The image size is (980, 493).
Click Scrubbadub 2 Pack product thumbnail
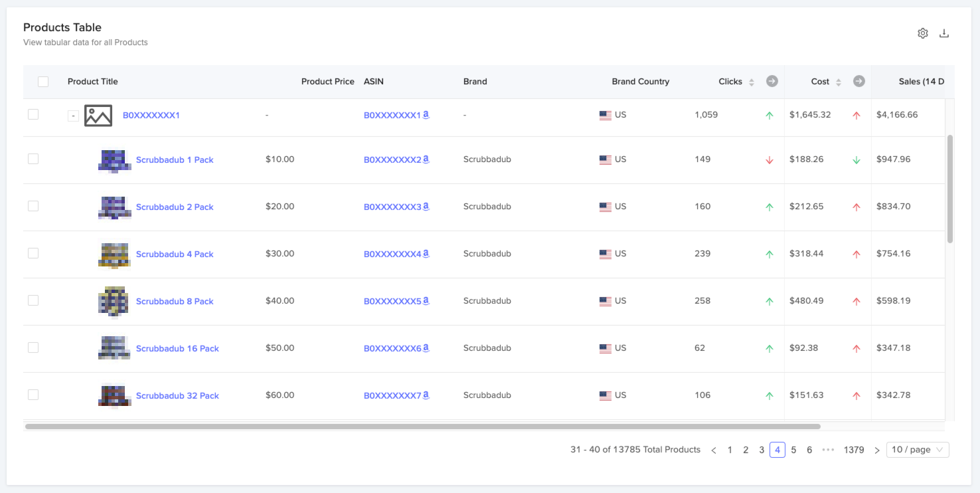click(x=114, y=207)
